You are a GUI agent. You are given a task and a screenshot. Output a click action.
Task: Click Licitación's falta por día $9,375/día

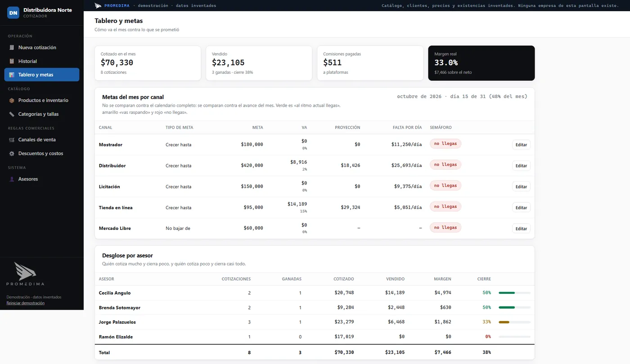pyautogui.click(x=408, y=187)
